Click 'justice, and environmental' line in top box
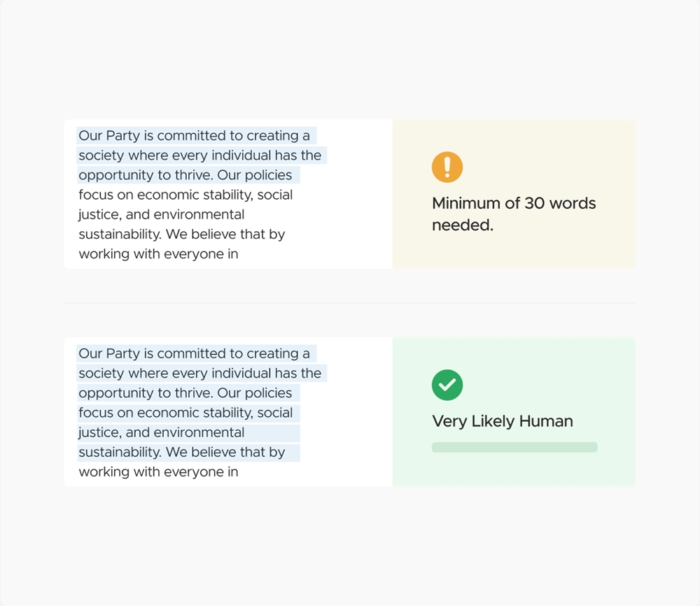The width and height of the screenshot is (700, 606). [162, 214]
